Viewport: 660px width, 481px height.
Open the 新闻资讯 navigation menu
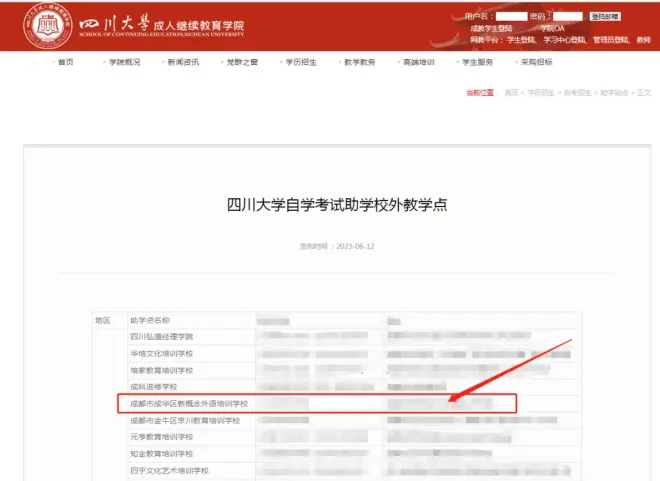[183, 62]
